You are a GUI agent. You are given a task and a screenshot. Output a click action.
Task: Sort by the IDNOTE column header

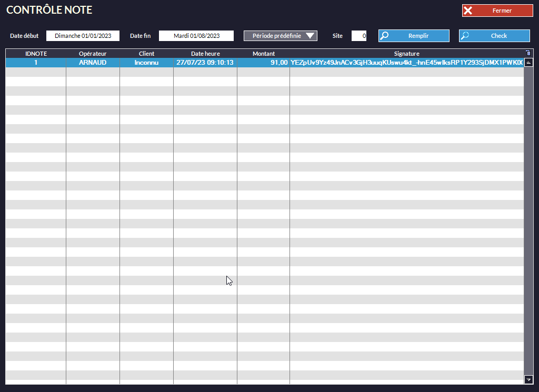36,54
